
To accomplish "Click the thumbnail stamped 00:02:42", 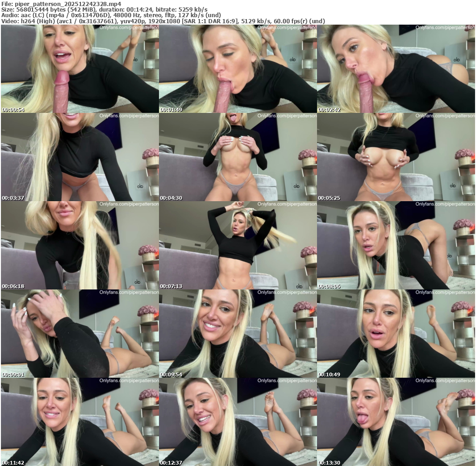I will (396, 69).
